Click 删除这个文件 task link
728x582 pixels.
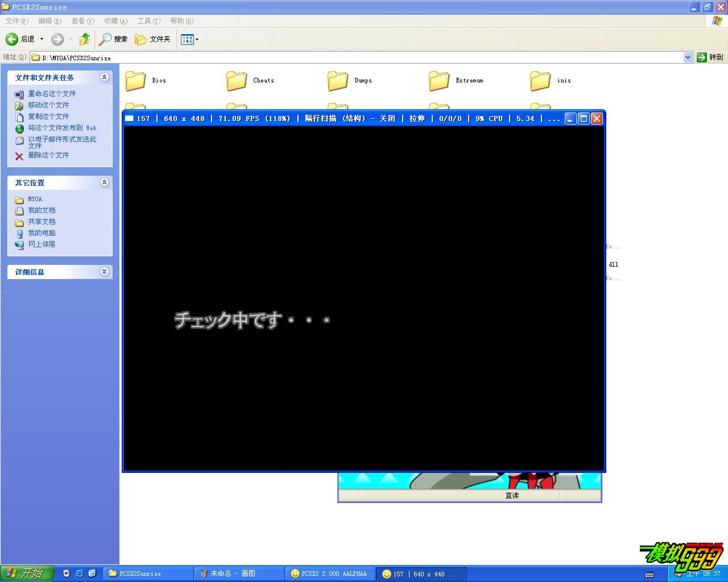tap(48, 155)
